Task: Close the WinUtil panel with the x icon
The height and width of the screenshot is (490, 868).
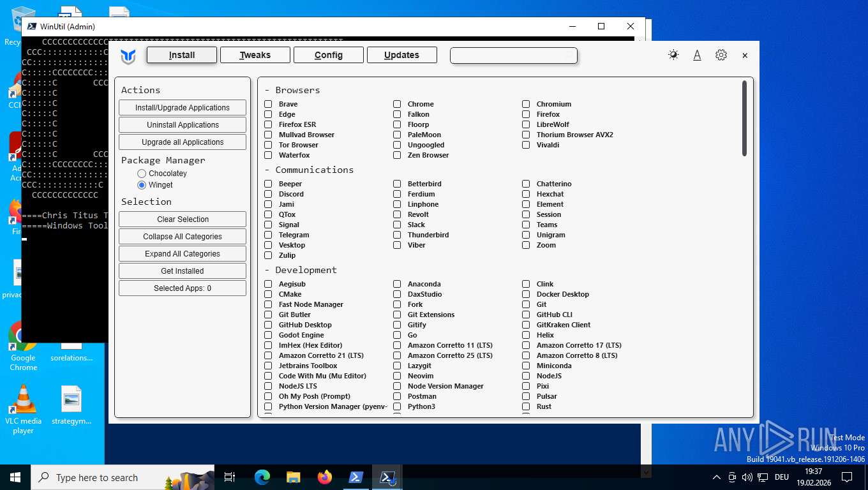Action: [745, 56]
